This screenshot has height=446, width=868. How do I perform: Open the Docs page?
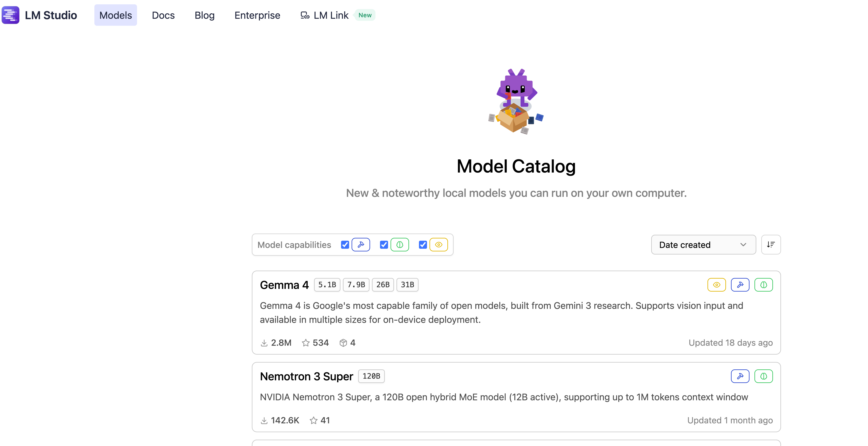tap(163, 15)
